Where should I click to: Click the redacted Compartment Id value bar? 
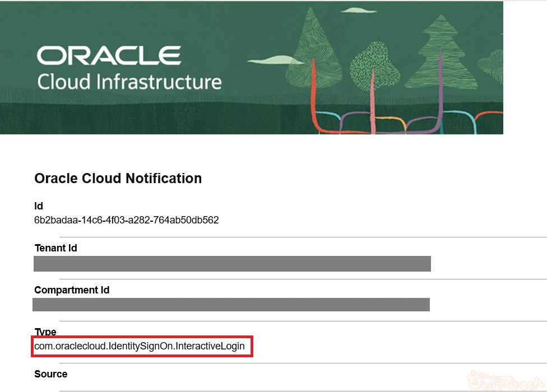pos(231,305)
